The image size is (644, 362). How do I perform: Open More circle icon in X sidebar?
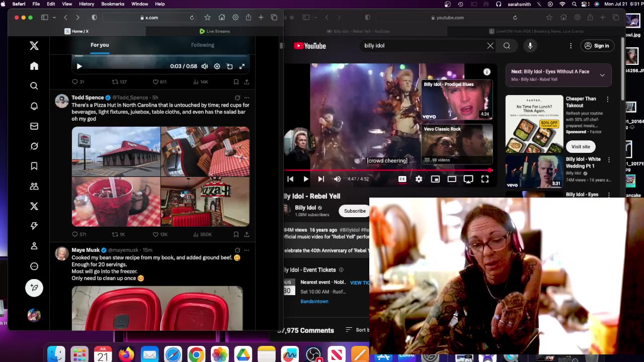coord(34,266)
